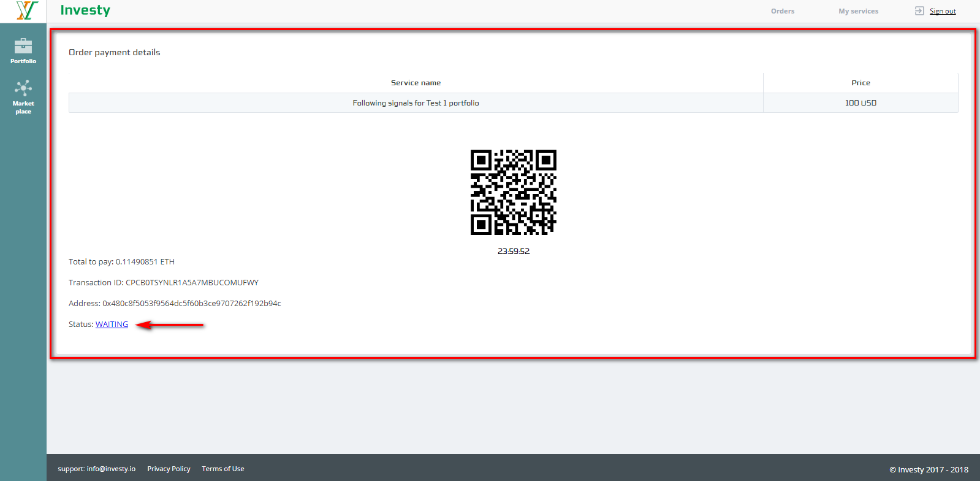980x481 pixels.
Task: Go to Orders in top navigation
Action: click(783, 11)
